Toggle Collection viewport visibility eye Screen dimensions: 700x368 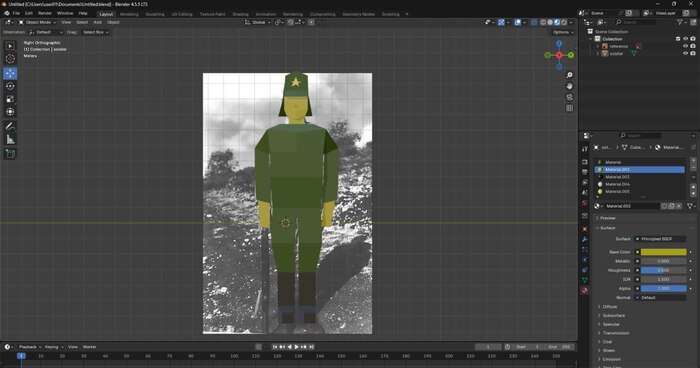pyautogui.click(x=685, y=39)
